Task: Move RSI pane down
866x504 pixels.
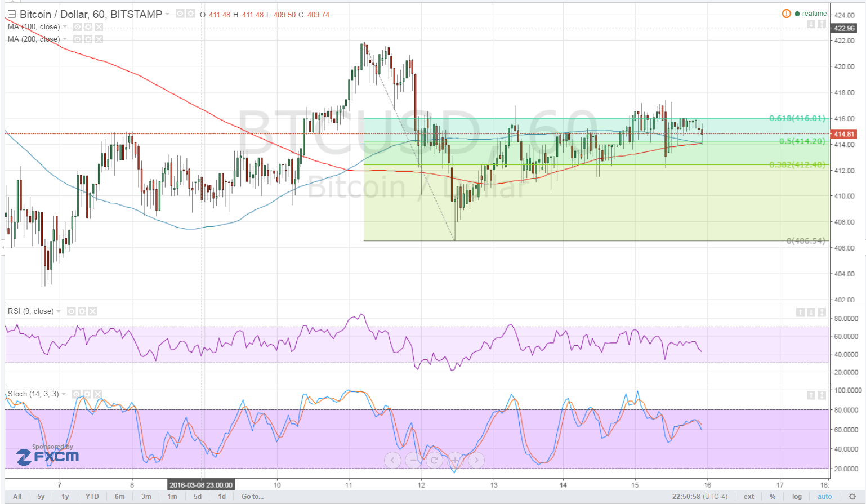Action: pyautogui.click(x=811, y=312)
